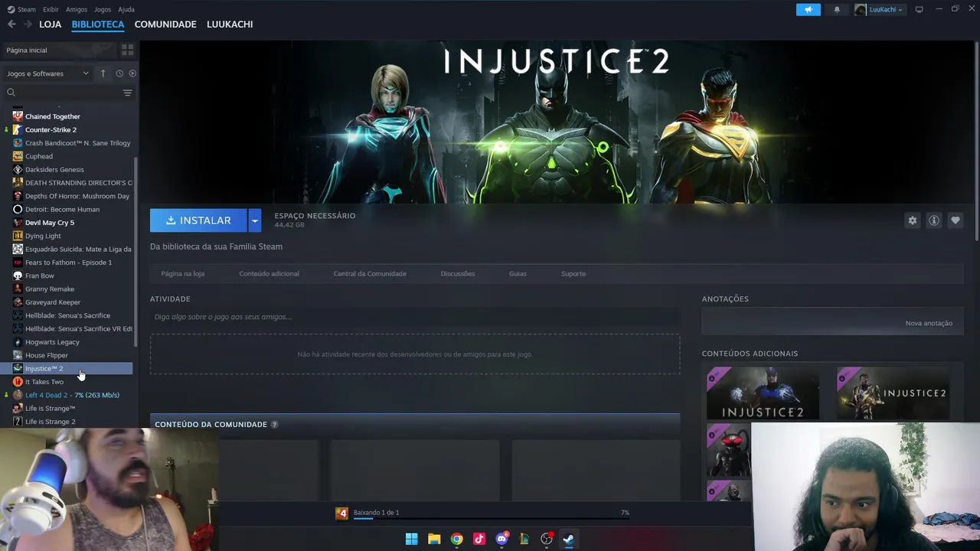Expand the Jogos e Softwares filter dropdown
980x551 pixels.
tap(48, 73)
